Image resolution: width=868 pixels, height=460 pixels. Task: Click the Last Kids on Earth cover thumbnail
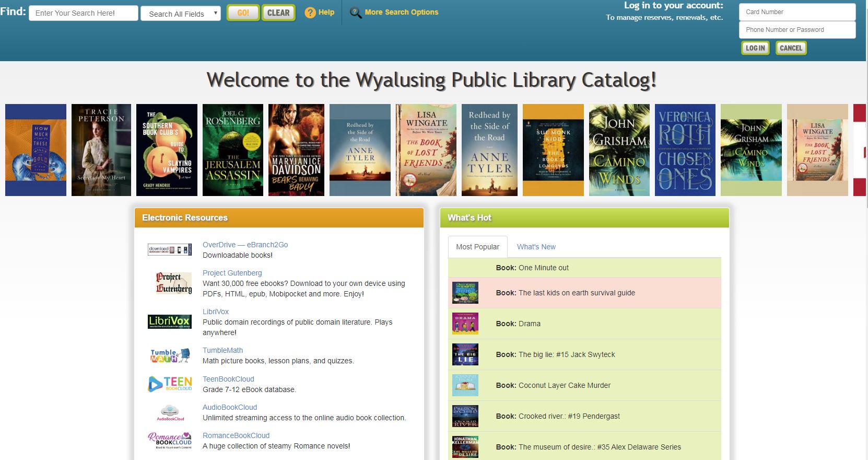click(x=465, y=293)
